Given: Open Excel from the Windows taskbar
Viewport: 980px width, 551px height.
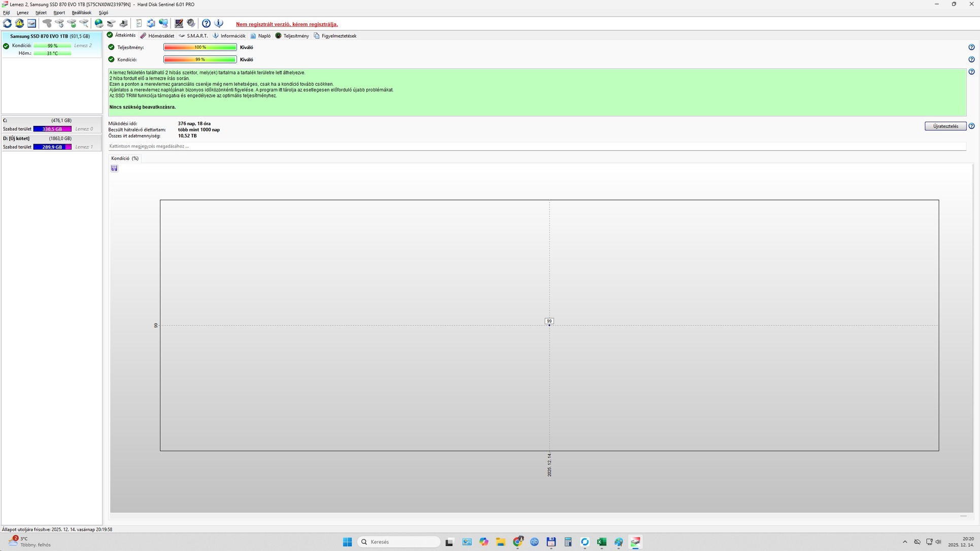Looking at the screenshot, I should coord(601,542).
